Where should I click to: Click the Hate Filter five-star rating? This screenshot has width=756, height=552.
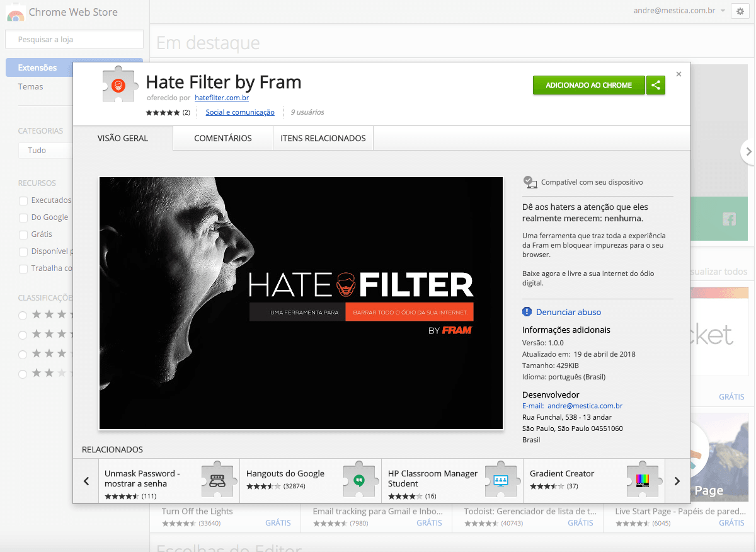pyautogui.click(x=163, y=113)
